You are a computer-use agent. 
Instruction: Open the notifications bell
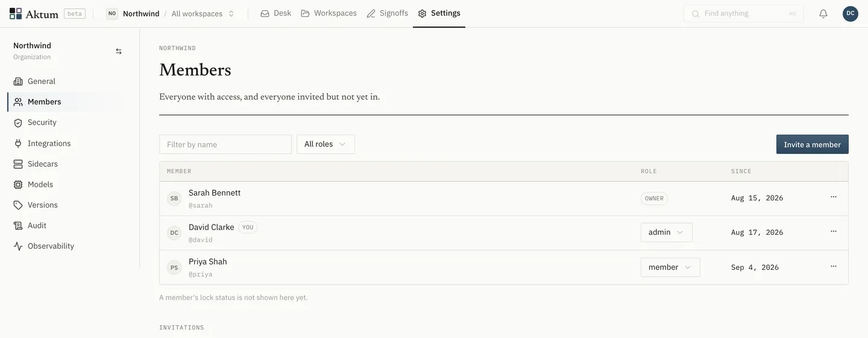(x=823, y=13)
